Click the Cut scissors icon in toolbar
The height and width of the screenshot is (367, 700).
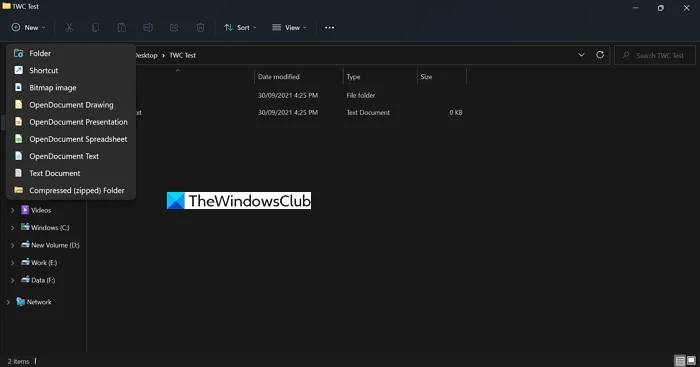click(69, 28)
